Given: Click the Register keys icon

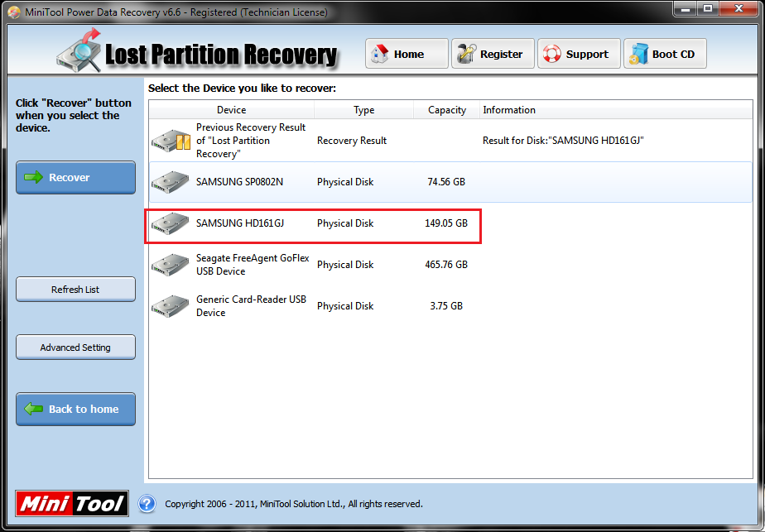Looking at the screenshot, I should pos(466,54).
